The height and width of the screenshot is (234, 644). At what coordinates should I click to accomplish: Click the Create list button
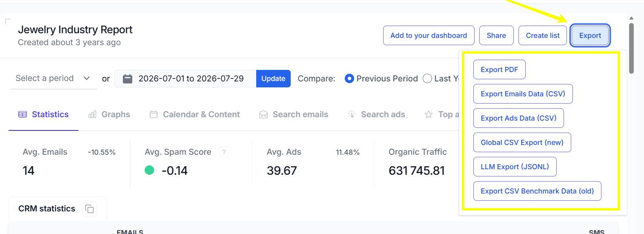543,35
